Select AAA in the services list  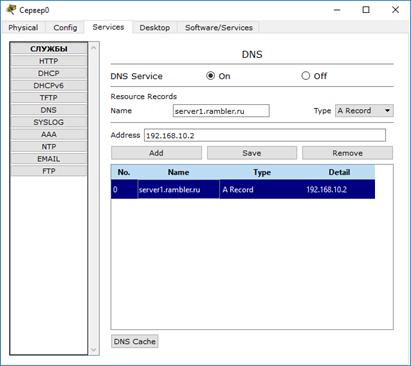tap(49, 134)
